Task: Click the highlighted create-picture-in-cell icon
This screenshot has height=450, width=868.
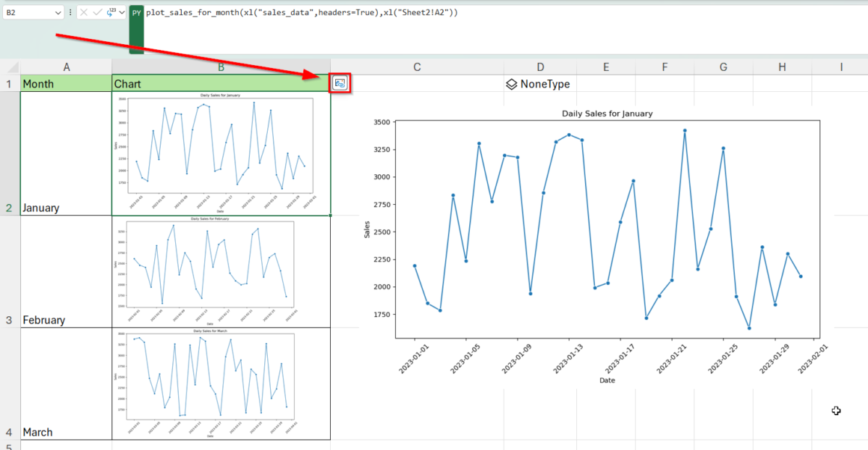Action: tap(340, 83)
